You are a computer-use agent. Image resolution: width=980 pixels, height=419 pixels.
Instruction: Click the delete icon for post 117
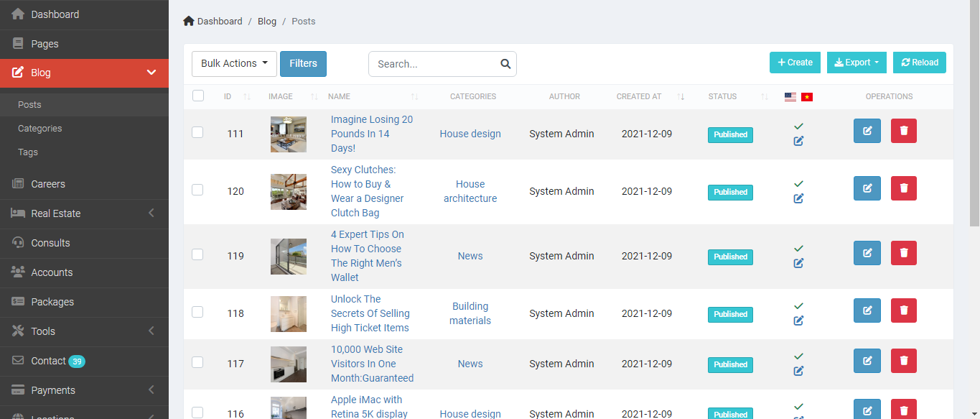pos(903,361)
